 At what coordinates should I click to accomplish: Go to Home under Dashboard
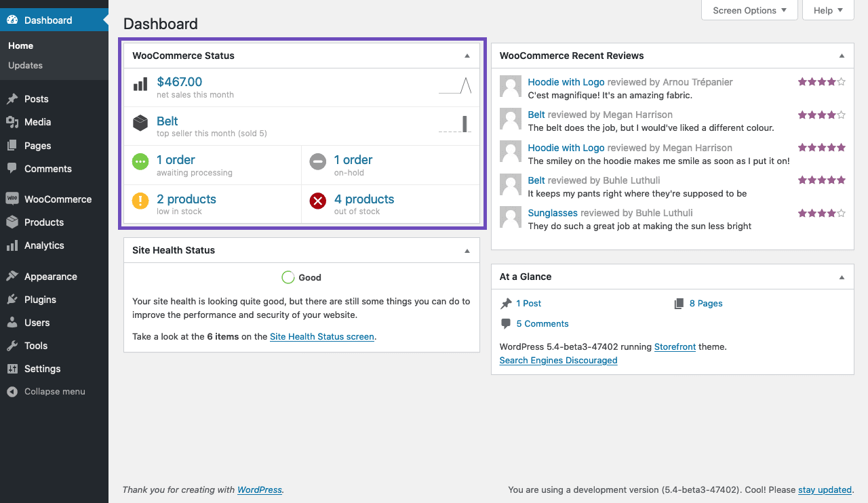(20, 45)
